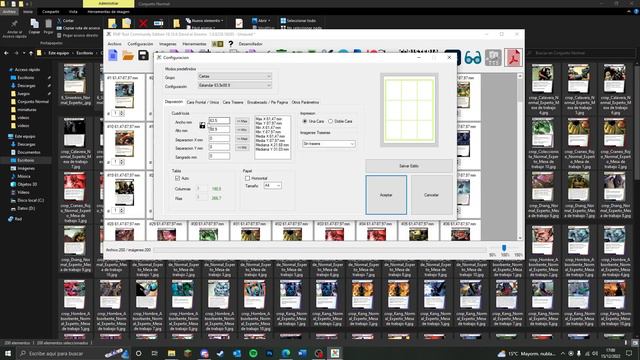Viewport: 640px width, 360px height.
Task: Switch to Encabezado / Pie Pagina tab
Action: click(267, 102)
